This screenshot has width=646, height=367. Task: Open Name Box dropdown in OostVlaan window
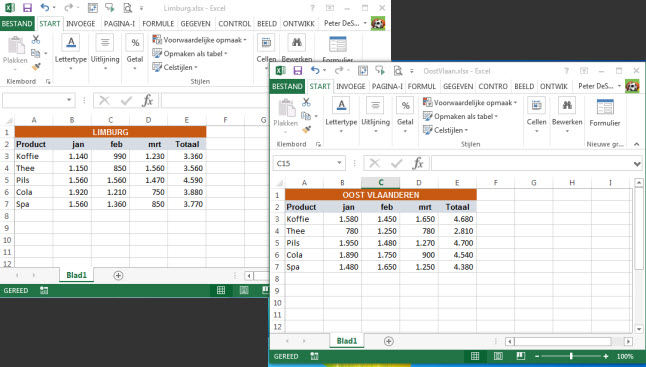click(339, 163)
